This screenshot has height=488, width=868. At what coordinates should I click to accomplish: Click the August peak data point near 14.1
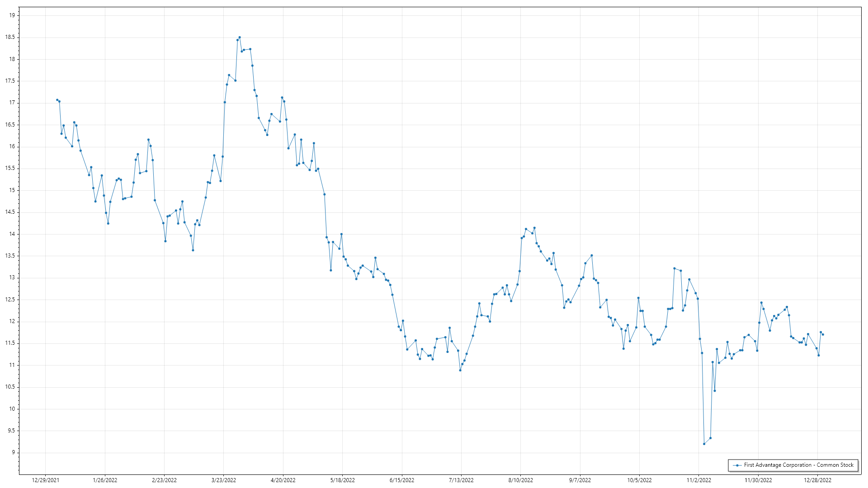coord(534,228)
